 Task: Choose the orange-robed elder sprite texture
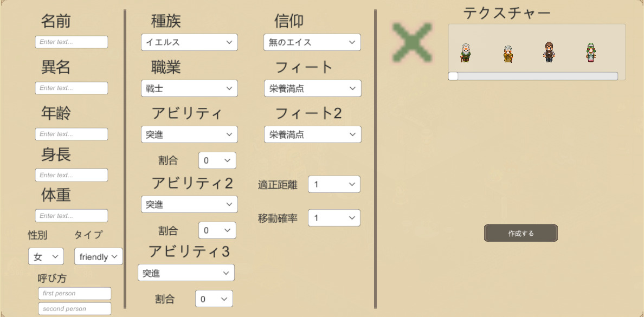(507, 54)
